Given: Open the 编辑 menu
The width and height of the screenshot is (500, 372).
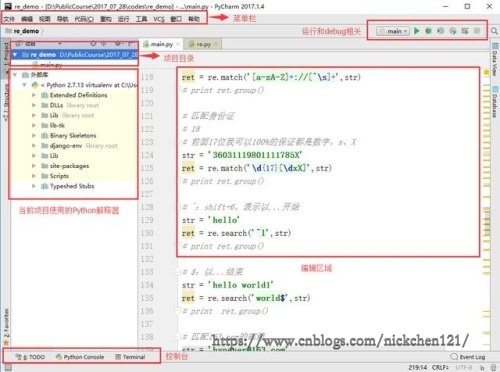Looking at the screenshot, I should [27, 19].
